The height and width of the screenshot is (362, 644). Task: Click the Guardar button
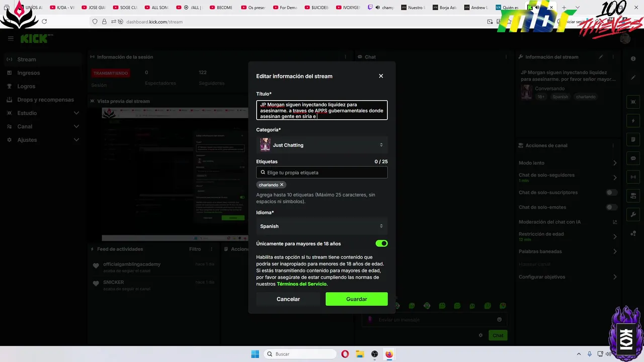coord(357,299)
